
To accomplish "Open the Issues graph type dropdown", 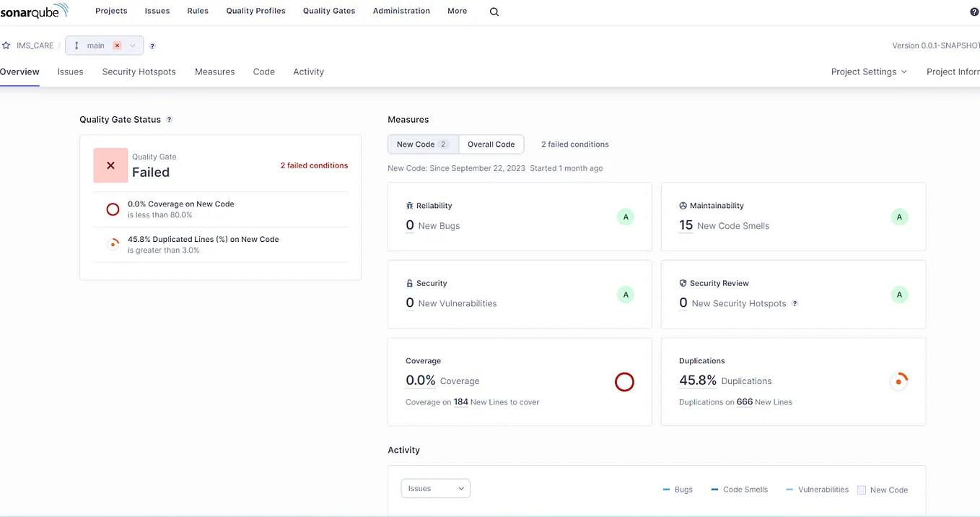I will pyautogui.click(x=435, y=488).
